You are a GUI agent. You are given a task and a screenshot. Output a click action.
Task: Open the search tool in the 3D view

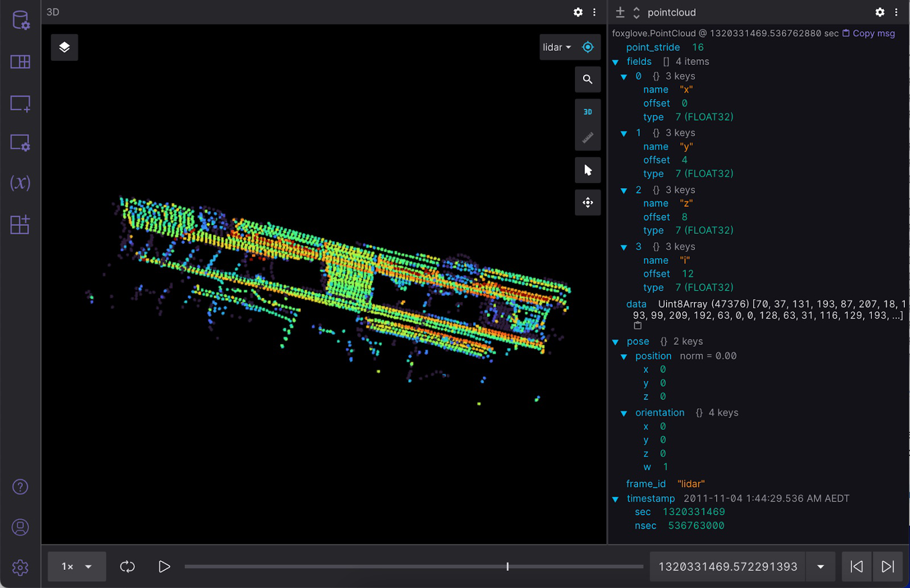point(588,80)
